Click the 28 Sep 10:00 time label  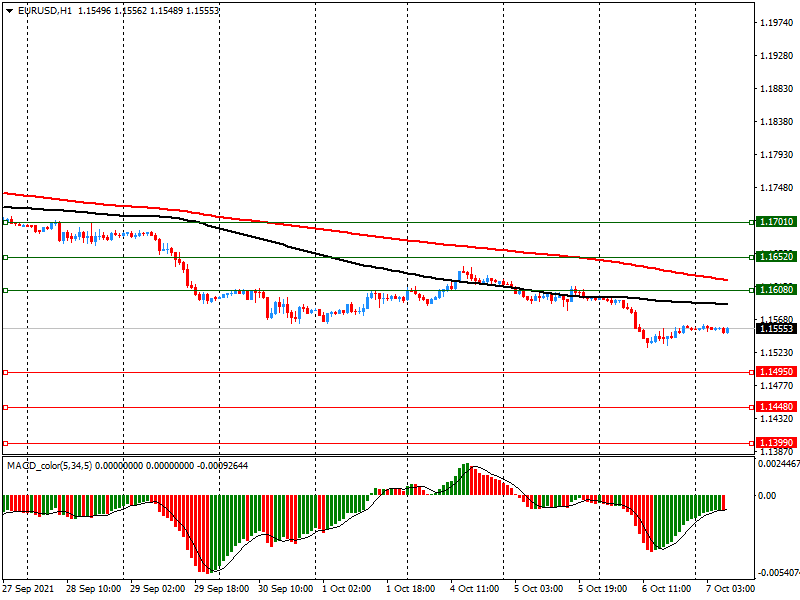pos(93,589)
